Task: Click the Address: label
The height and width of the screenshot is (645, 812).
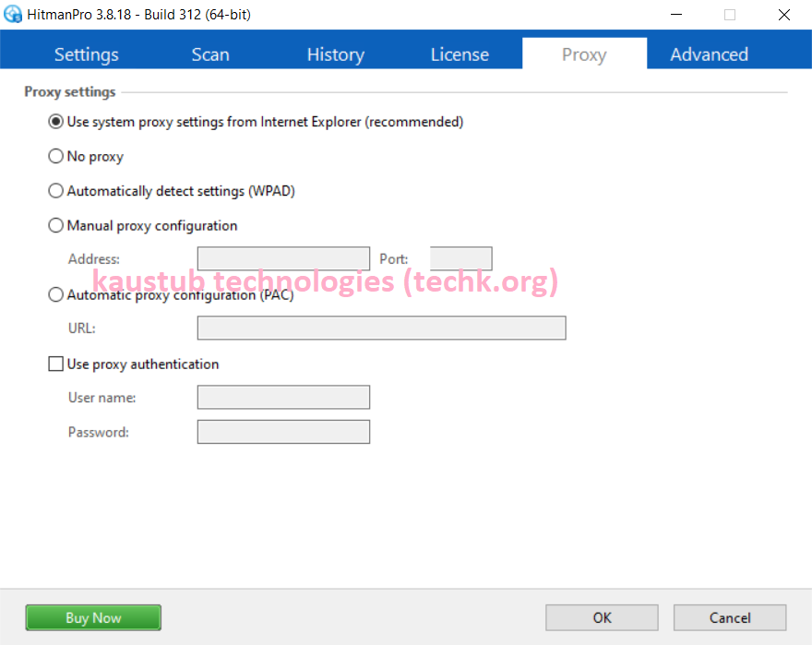Action: (94, 258)
